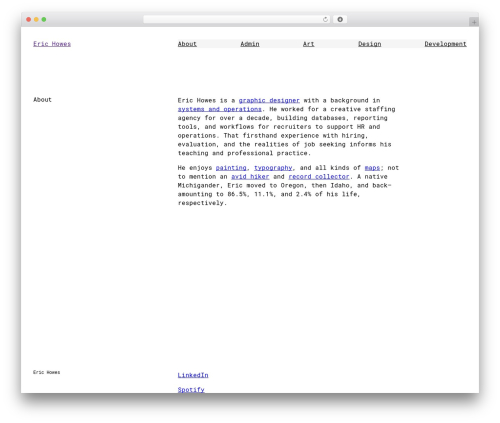Click the round extension icon beside address bar
The height and width of the screenshot is (423, 500).
tap(340, 19)
